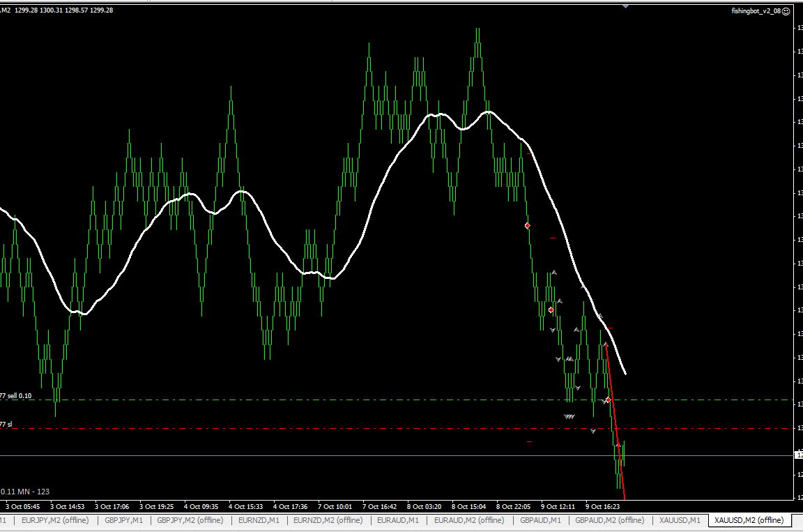Switch to the EURJPY,M2 (offline) chart tab

click(55, 520)
